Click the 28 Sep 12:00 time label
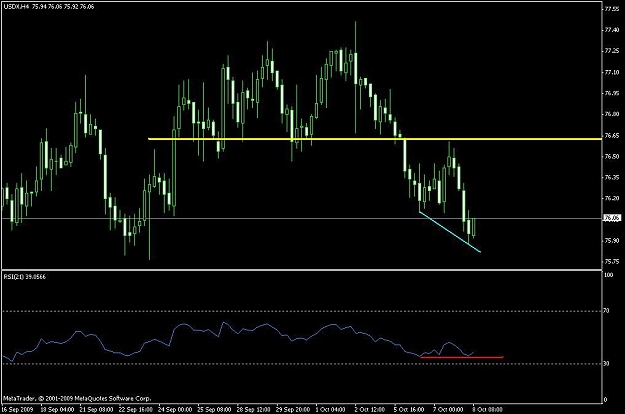 pyautogui.click(x=254, y=410)
